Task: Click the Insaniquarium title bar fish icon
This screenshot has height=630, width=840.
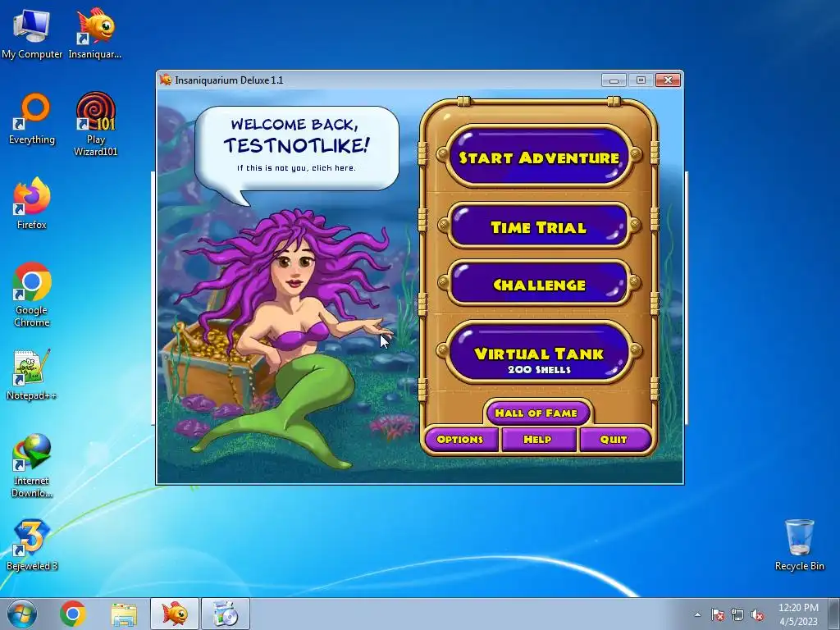Action: (166, 80)
